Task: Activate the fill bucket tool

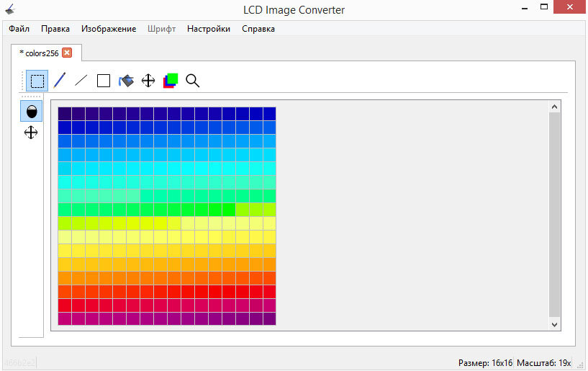Action: [126, 81]
